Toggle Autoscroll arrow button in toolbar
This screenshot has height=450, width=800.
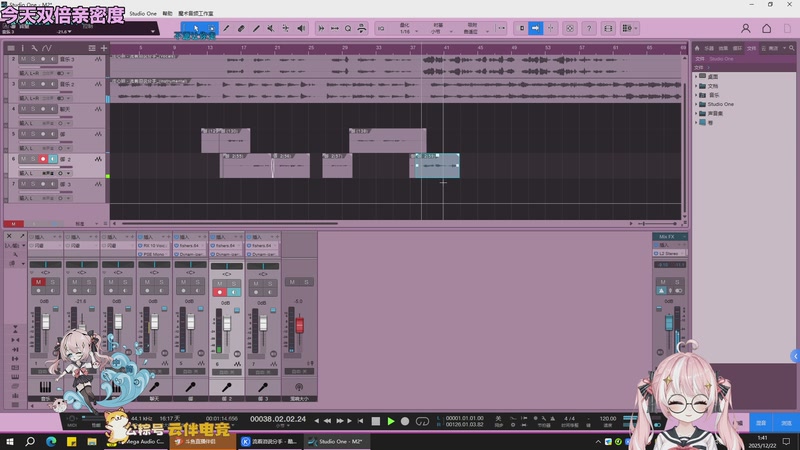535,29
